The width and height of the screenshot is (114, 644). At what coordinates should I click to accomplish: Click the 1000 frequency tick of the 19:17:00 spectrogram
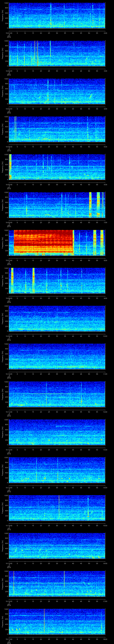point(6,609)
